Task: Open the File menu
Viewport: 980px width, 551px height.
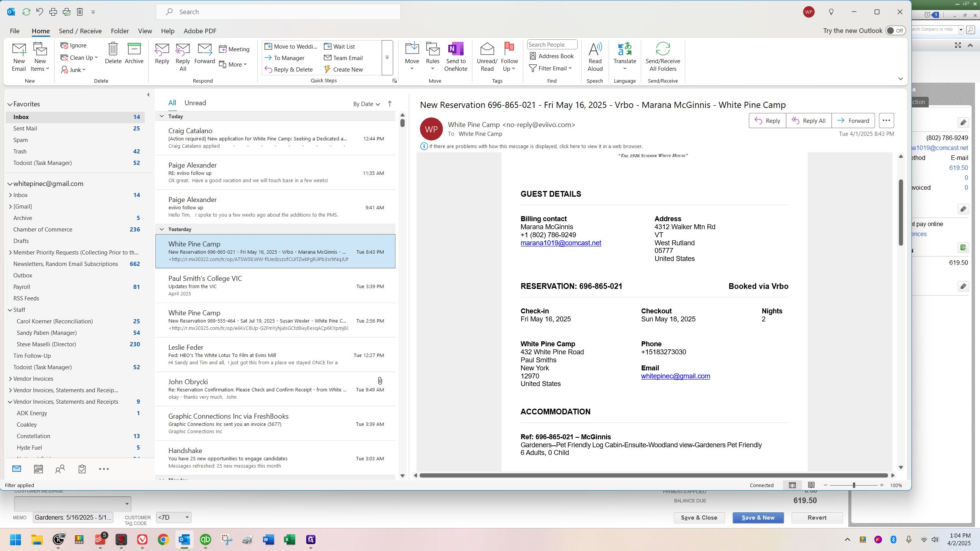Action: [x=15, y=31]
